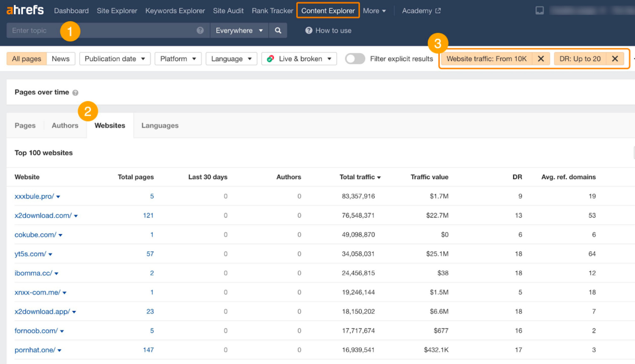Open the 121 pages list for x2download.com
Image resolution: width=635 pixels, height=364 pixels.
click(148, 215)
